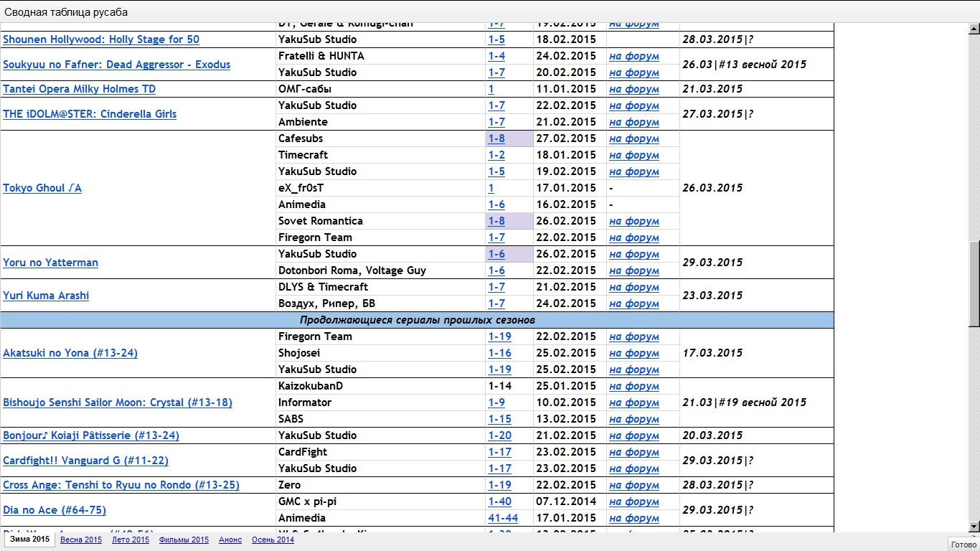The image size is (980, 551).
Task: Select the Фильмы 2015 tab
Action: (184, 540)
